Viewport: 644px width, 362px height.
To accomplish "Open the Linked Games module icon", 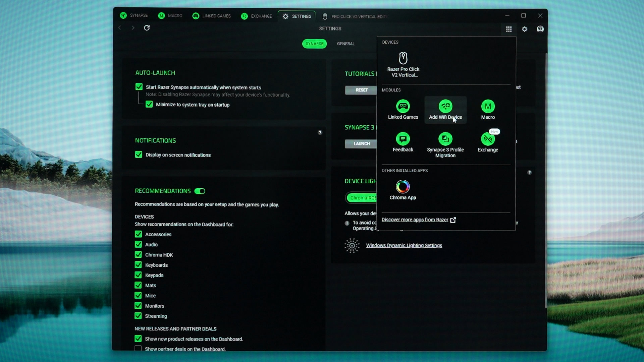I will coord(403,107).
